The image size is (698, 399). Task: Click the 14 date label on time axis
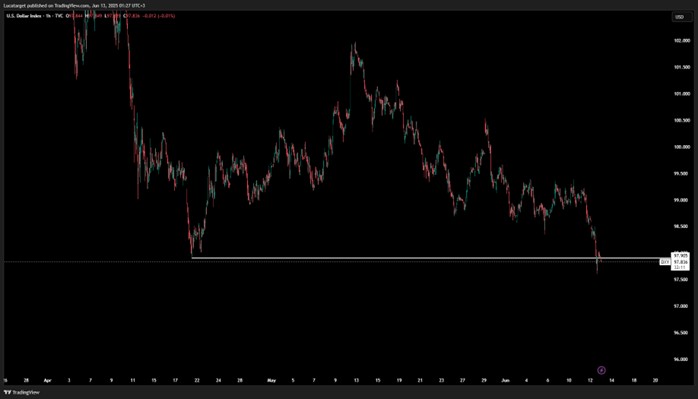612,381
